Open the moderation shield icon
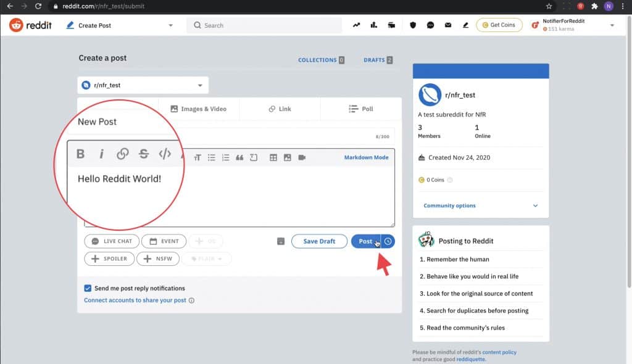Screen dimensions: 632x364 click(413, 25)
